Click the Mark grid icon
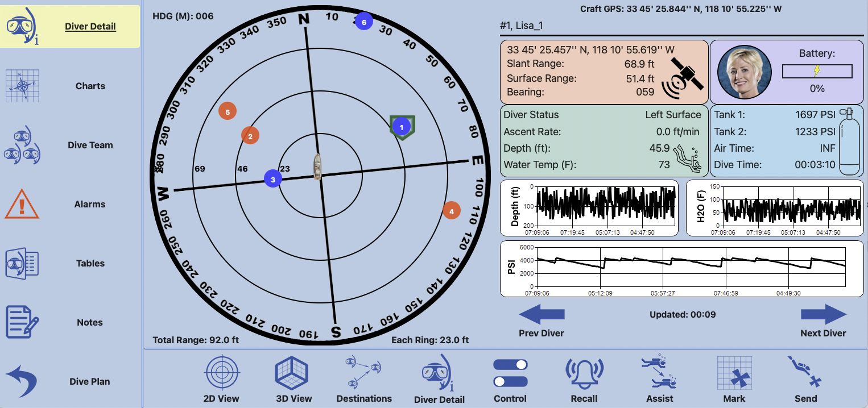The height and width of the screenshot is (408, 868). tap(734, 374)
